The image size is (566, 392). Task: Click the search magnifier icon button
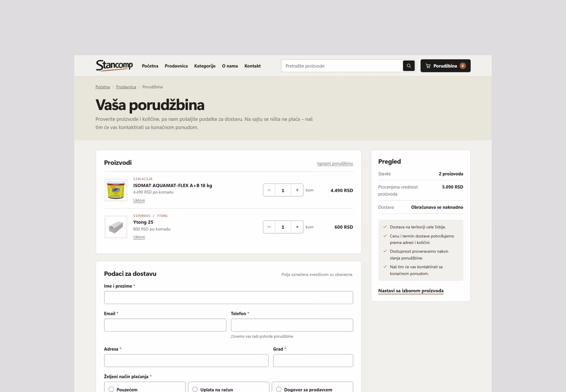tap(409, 66)
